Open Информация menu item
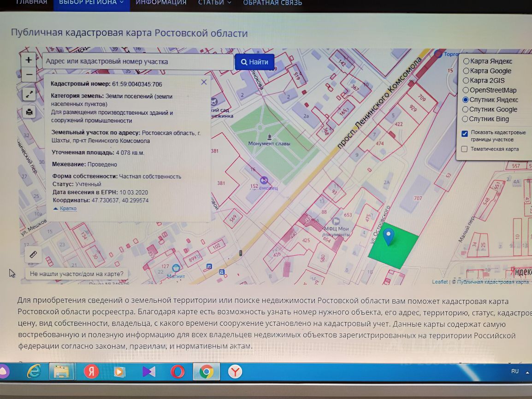This screenshot has width=532, height=399. (161, 2)
